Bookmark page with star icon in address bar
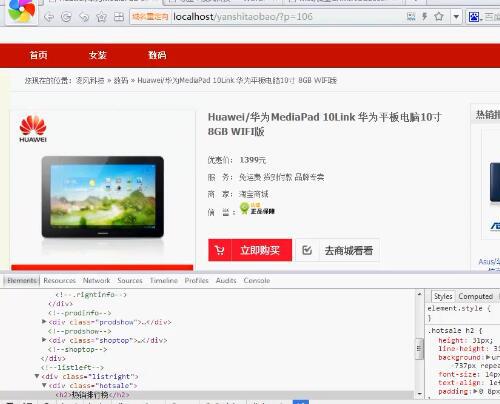The width and height of the screenshot is (500, 404). point(439,16)
